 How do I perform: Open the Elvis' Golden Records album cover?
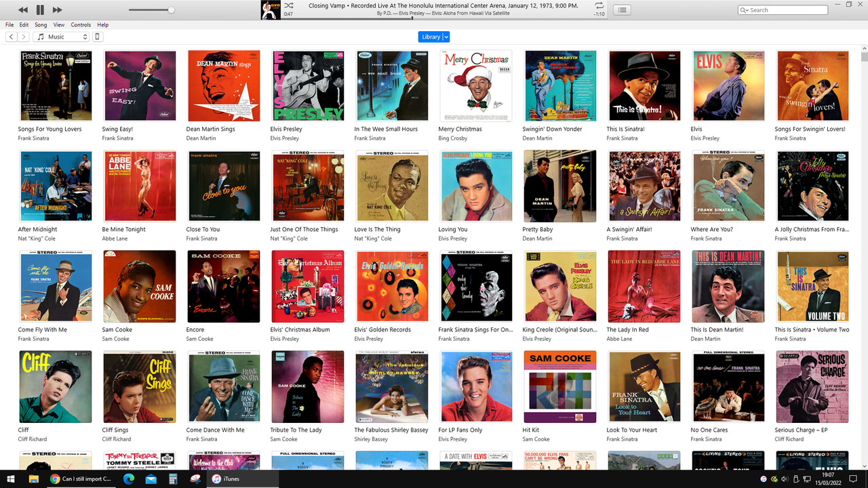(x=391, y=287)
